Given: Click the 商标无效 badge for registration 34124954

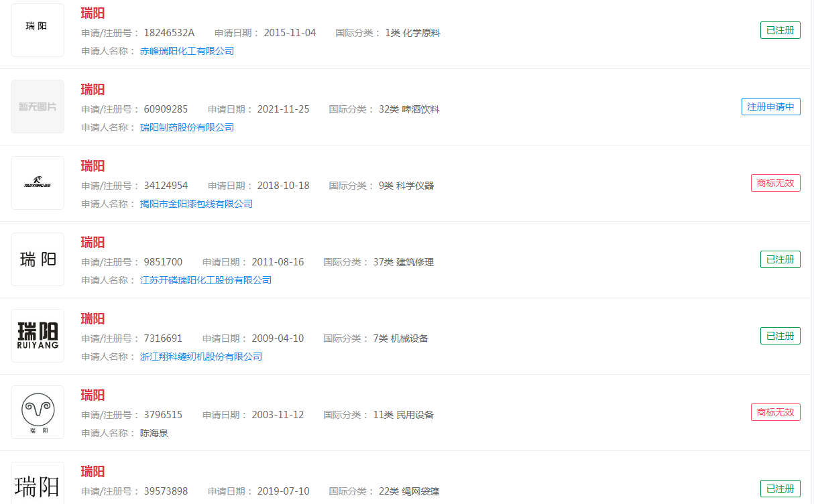Looking at the screenshot, I should point(775,183).
